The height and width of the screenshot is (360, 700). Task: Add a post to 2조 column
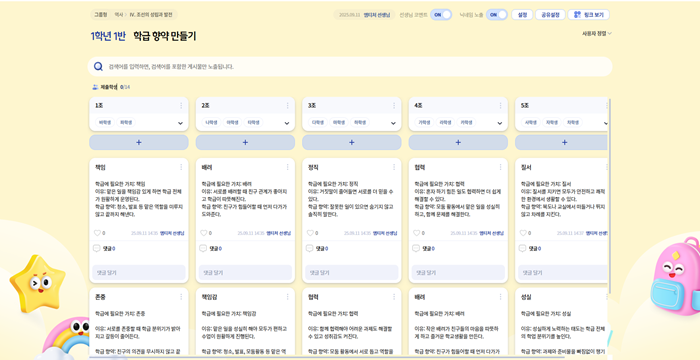245,142
